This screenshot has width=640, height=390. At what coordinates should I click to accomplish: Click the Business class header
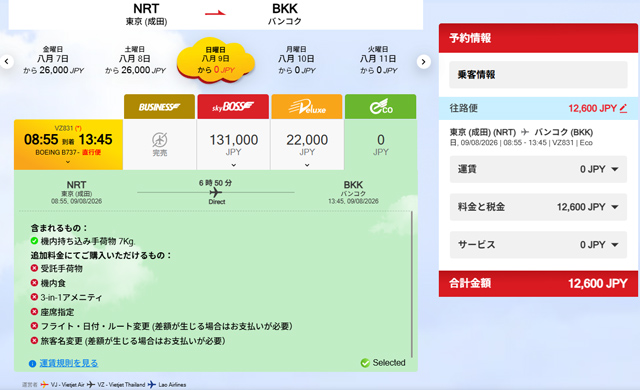point(159,107)
